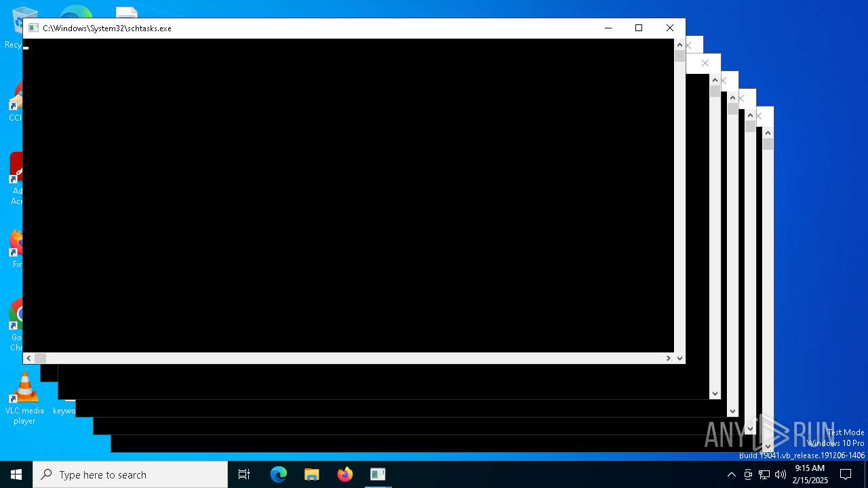Click the front console vertical scrollbar thumb
868x488 pixels.
tap(679, 56)
